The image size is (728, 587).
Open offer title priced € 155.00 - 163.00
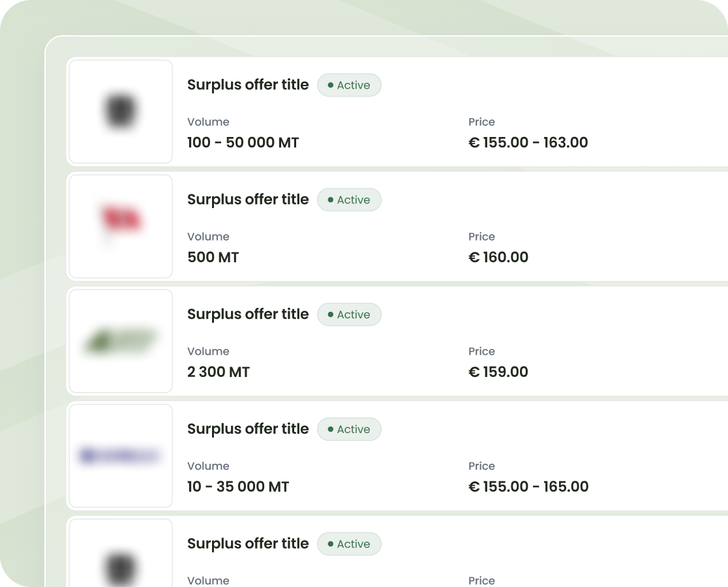pyautogui.click(x=248, y=85)
